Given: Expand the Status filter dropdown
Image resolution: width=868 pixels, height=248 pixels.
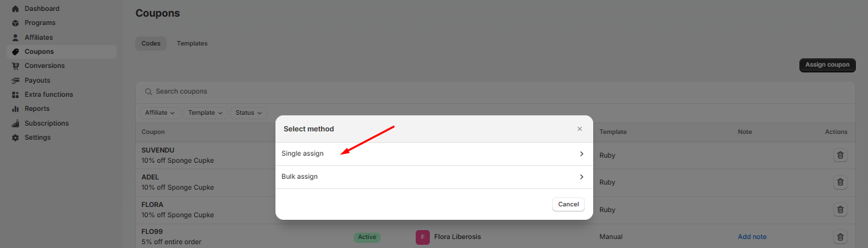Looking at the screenshot, I should [249, 113].
